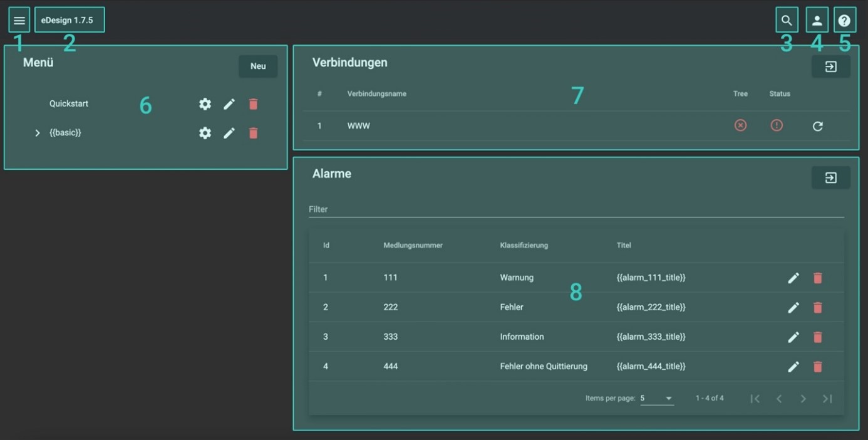The height and width of the screenshot is (440, 868).
Task: Refresh the WWW connection
Action: click(x=817, y=126)
